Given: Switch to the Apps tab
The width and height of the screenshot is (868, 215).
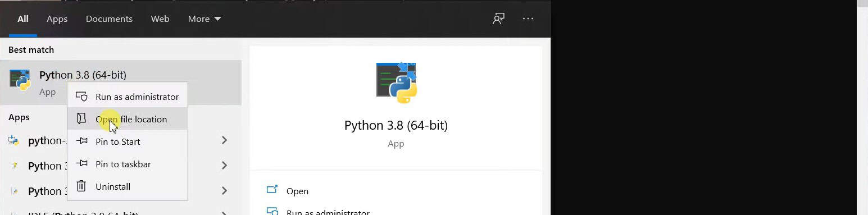Looking at the screenshot, I should (x=57, y=19).
